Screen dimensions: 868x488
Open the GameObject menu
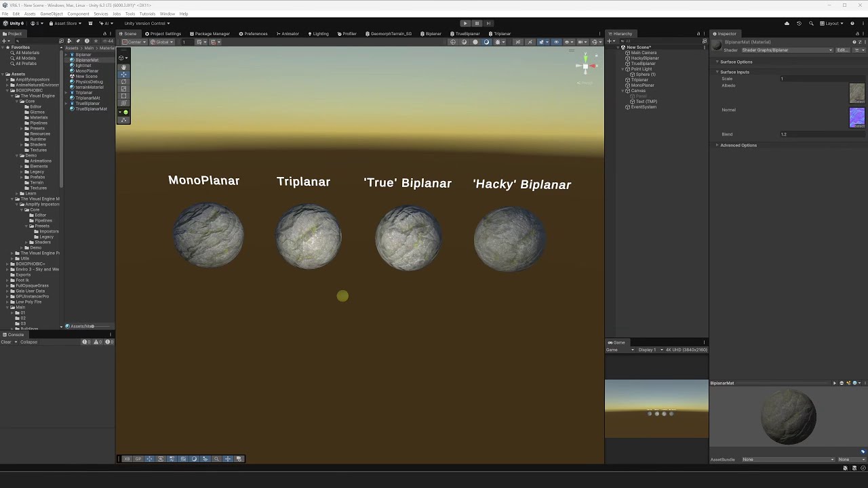[x=52, y=14]
